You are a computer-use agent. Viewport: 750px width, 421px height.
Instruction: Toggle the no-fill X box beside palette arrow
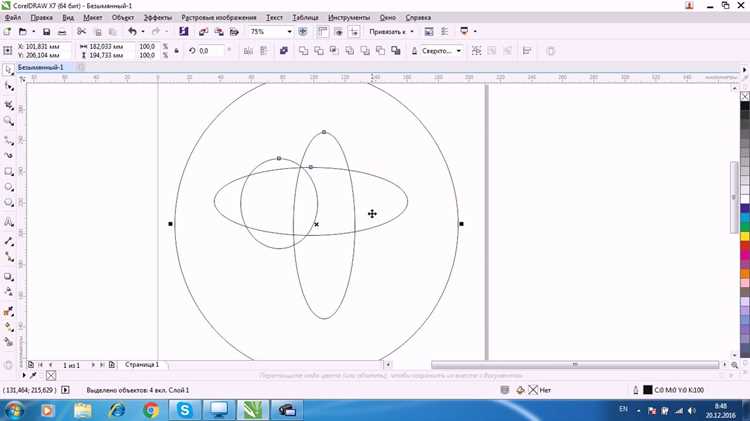pos(51,376)
